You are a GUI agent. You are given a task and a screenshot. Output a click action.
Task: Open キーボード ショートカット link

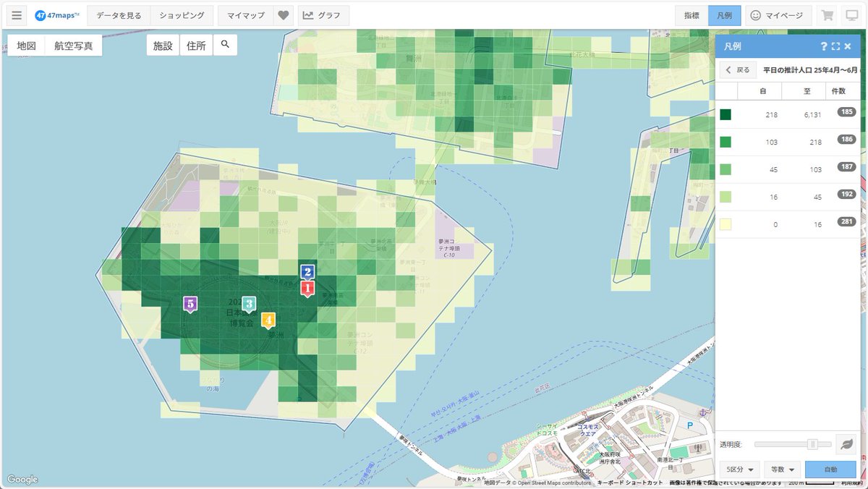pyautogui.click(x=630, y=482)
